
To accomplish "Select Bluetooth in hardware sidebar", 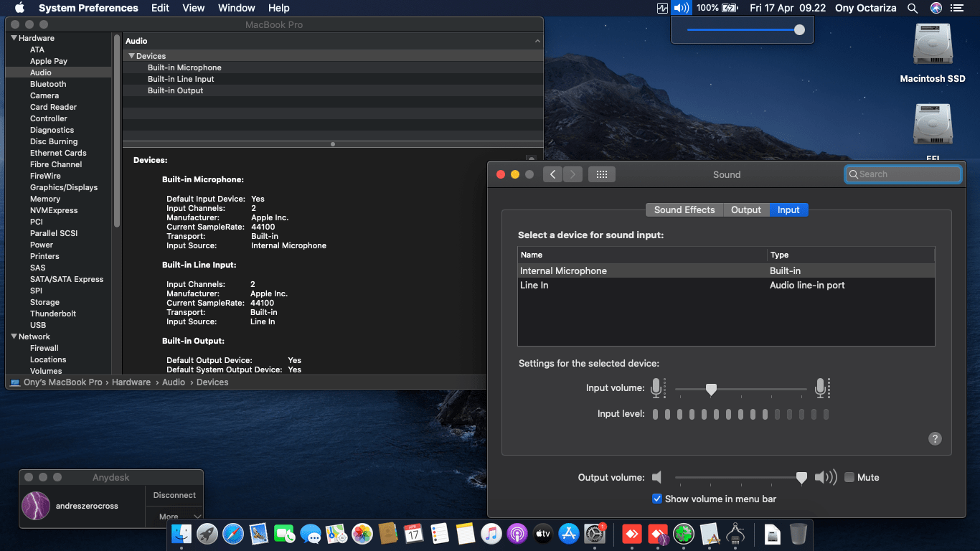I will (48, 84).
